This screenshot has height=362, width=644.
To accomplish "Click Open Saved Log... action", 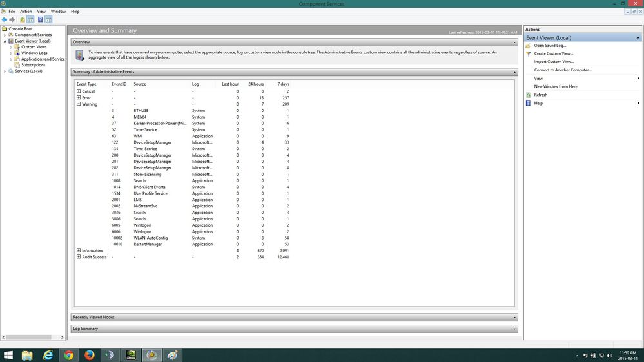I will click(550, 46).
